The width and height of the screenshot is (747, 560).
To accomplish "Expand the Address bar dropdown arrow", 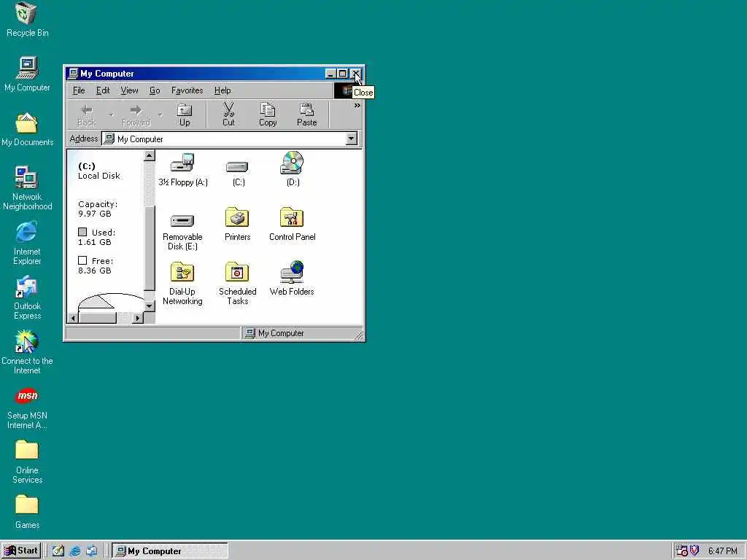I will (351, 139).
